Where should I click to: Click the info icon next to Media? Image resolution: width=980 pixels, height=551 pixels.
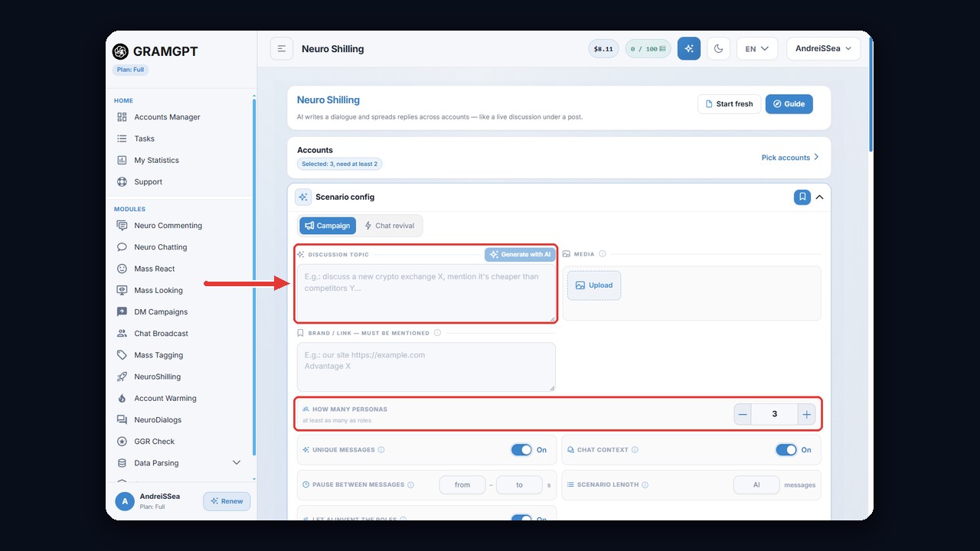point(603,254)
